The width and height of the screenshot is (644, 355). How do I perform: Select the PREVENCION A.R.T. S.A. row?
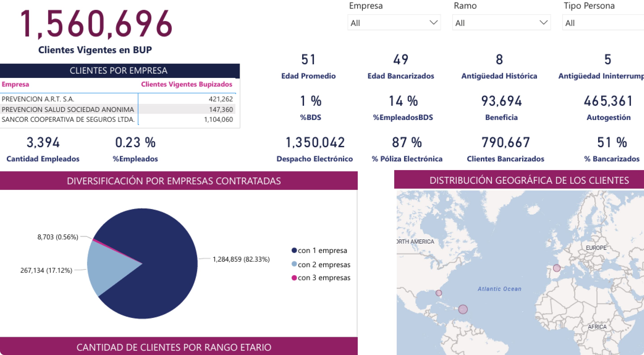click(38, 99)
